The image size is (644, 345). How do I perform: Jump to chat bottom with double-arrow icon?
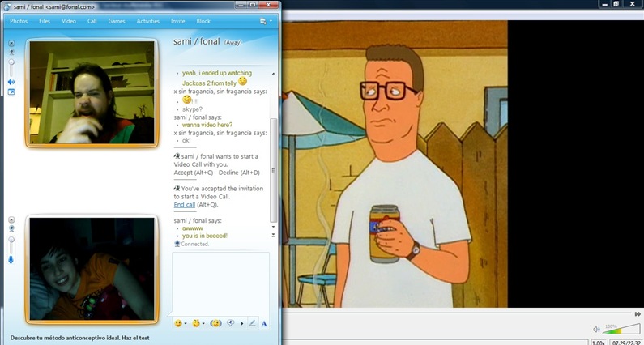point(273,236)
